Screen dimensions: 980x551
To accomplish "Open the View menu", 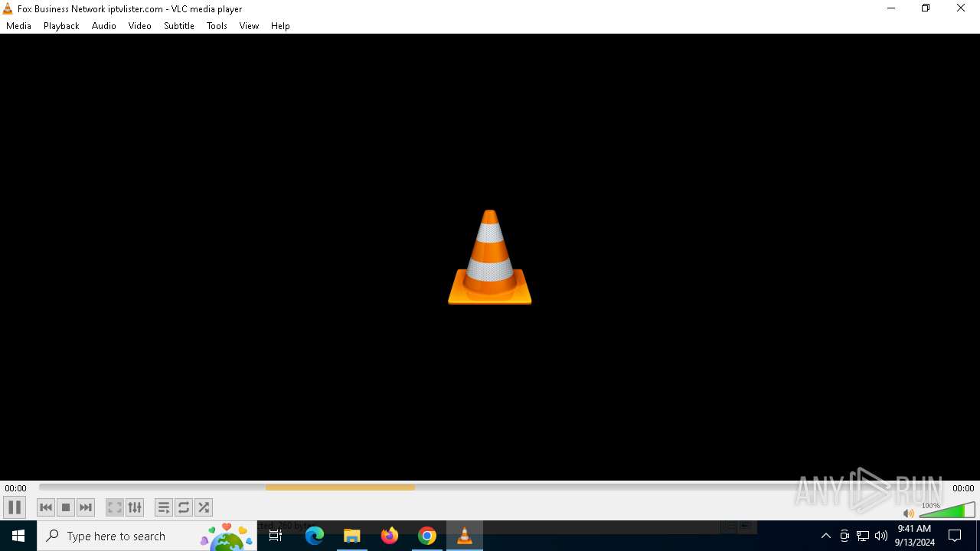I will pyautogui.click(x=249, y=26).
